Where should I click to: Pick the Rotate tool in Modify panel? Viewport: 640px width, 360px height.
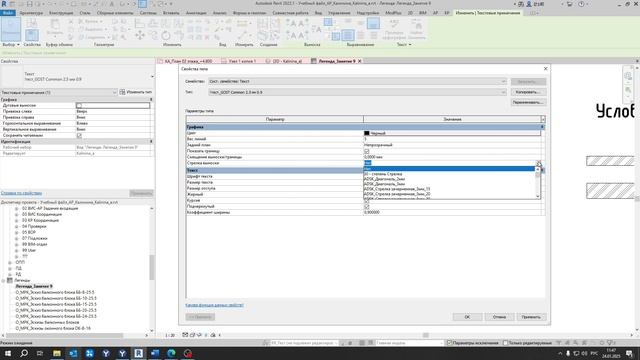[x=166, y=36]
